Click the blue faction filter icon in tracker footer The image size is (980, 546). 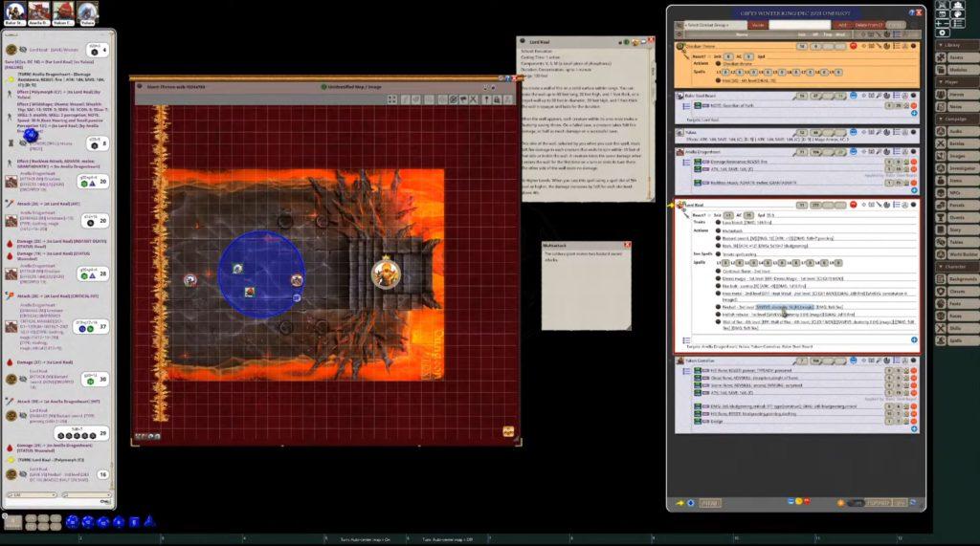pos(791,502)
